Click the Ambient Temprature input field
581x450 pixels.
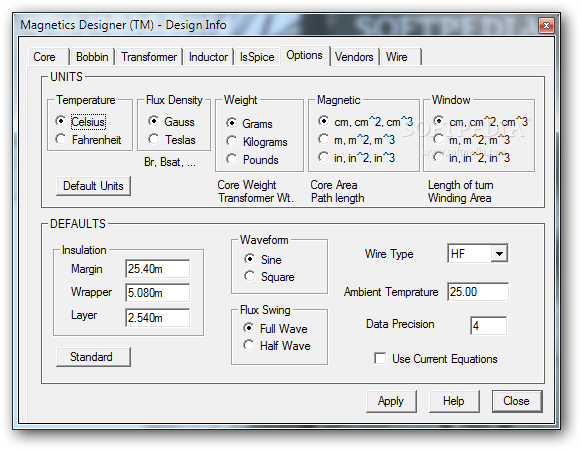click(478, 292)
